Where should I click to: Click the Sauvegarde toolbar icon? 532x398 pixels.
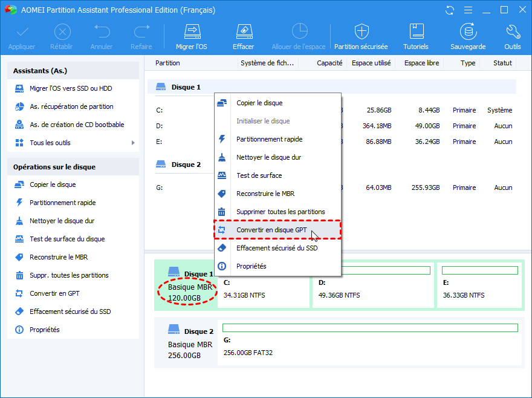(x=467, y=37)
